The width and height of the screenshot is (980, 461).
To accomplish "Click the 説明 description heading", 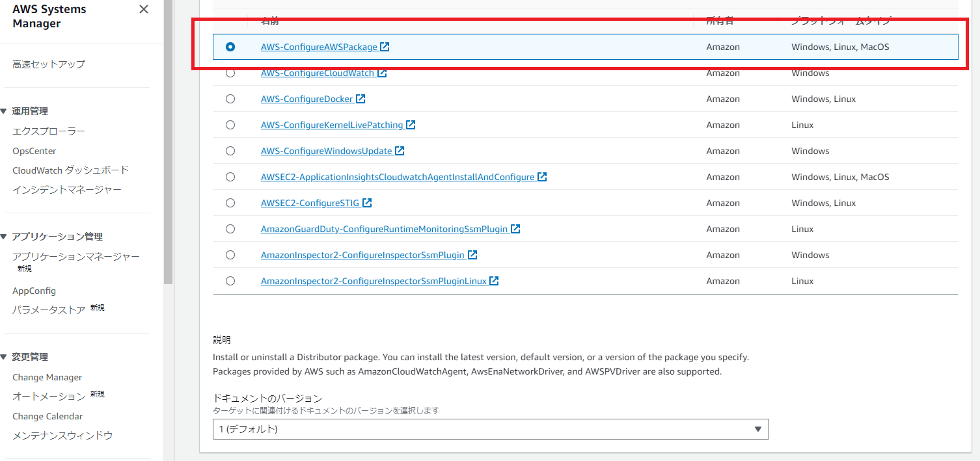I will 222,340.
